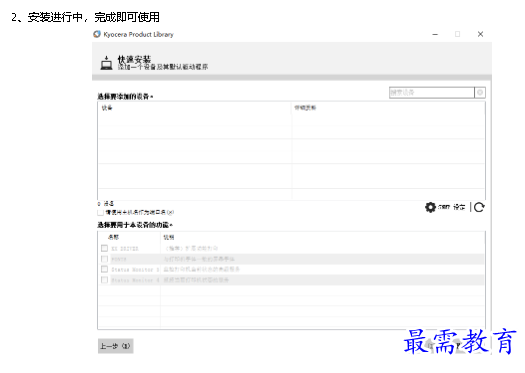The image size is (525, 373).
Task: Open SNMP settings gear icon
Action: point(430,207)
